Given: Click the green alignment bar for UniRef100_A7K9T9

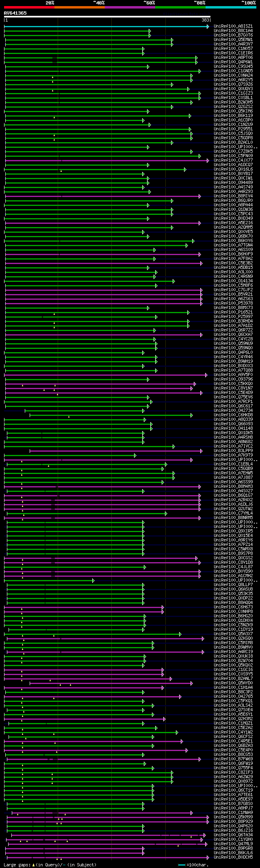Looking at the screenshot, I should point(70,455).
